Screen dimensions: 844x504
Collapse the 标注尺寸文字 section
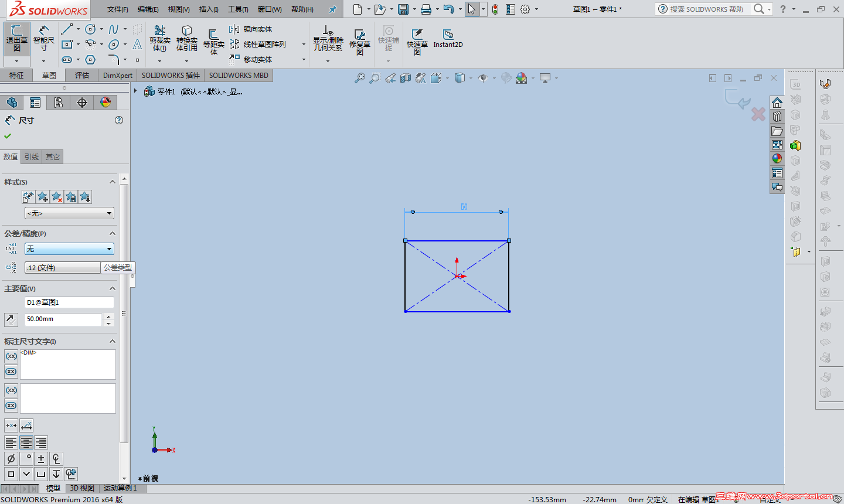coord(113,342)
